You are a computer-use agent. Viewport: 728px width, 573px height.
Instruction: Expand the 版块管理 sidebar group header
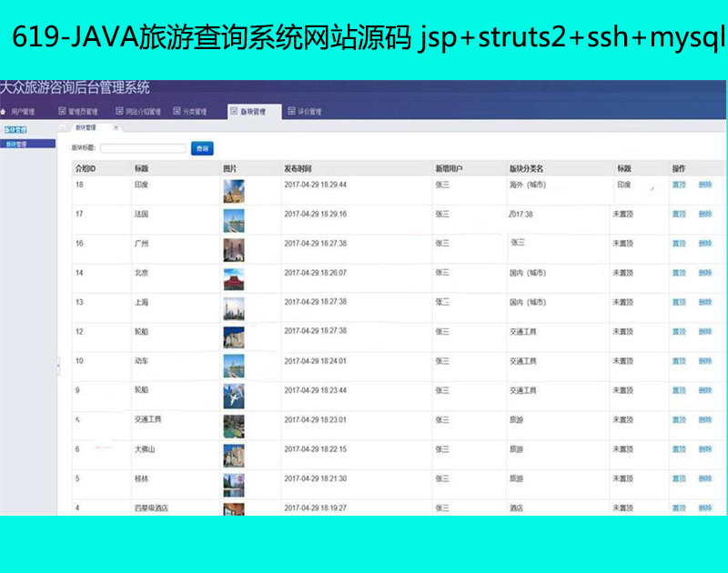[x=15, y=130]
